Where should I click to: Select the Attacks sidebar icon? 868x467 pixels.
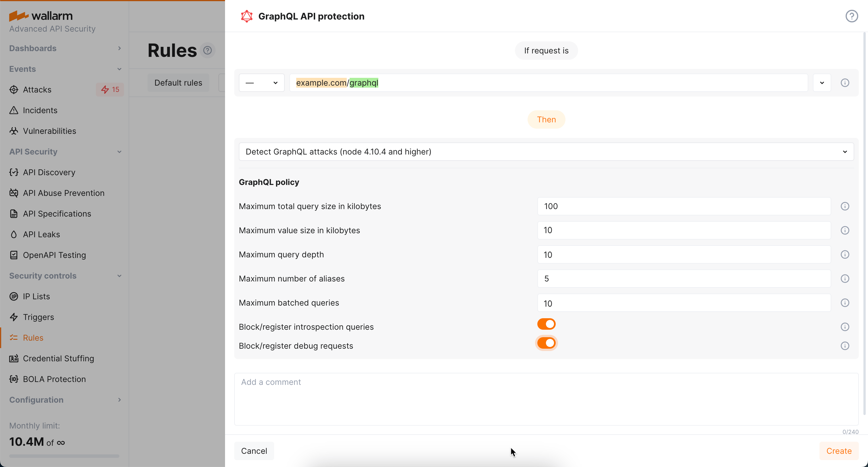click(13, 89)
